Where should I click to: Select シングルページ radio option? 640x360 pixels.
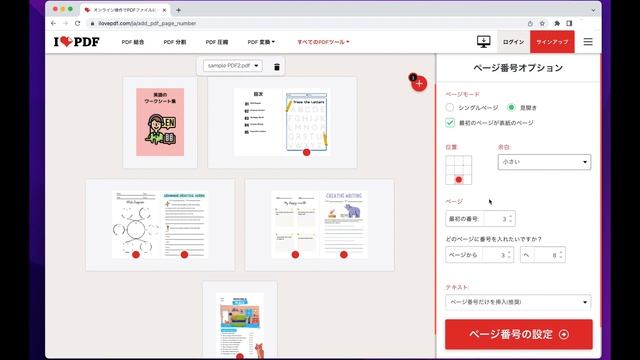(x=450, y=107)
